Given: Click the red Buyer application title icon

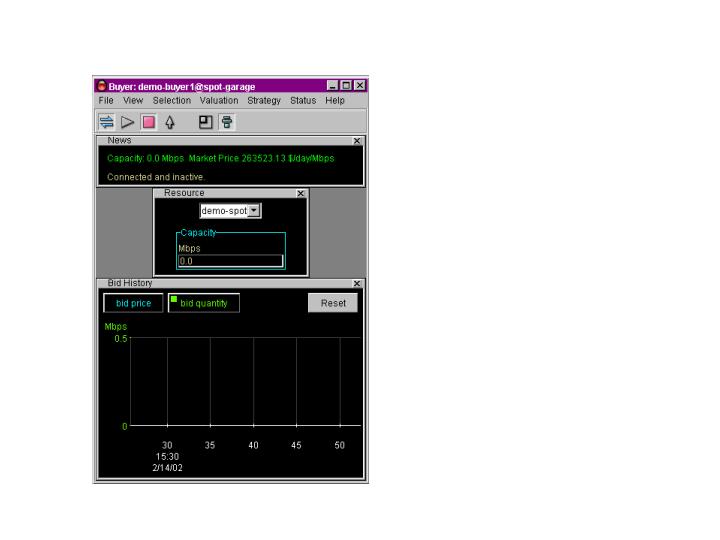Looking at the screenshot, I should pyautogui.click(x=101, y=86).
